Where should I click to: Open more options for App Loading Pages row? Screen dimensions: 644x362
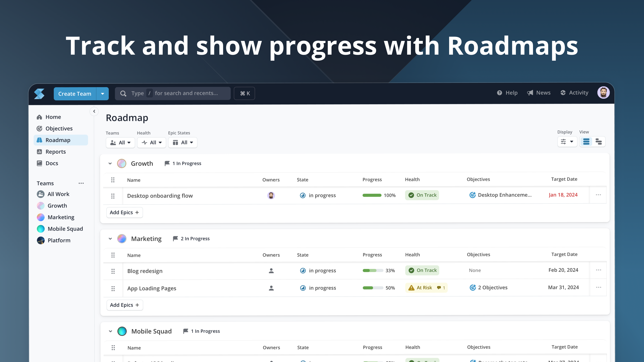click(599, 288)
